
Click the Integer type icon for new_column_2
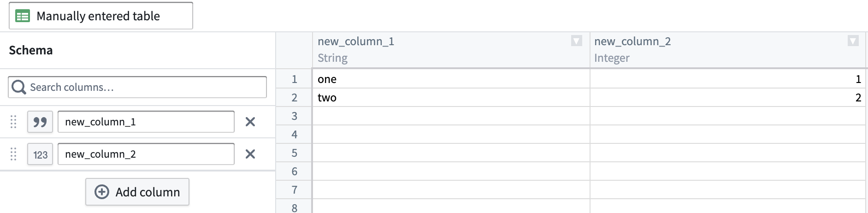pyautogui.click(x=40, y=154)
